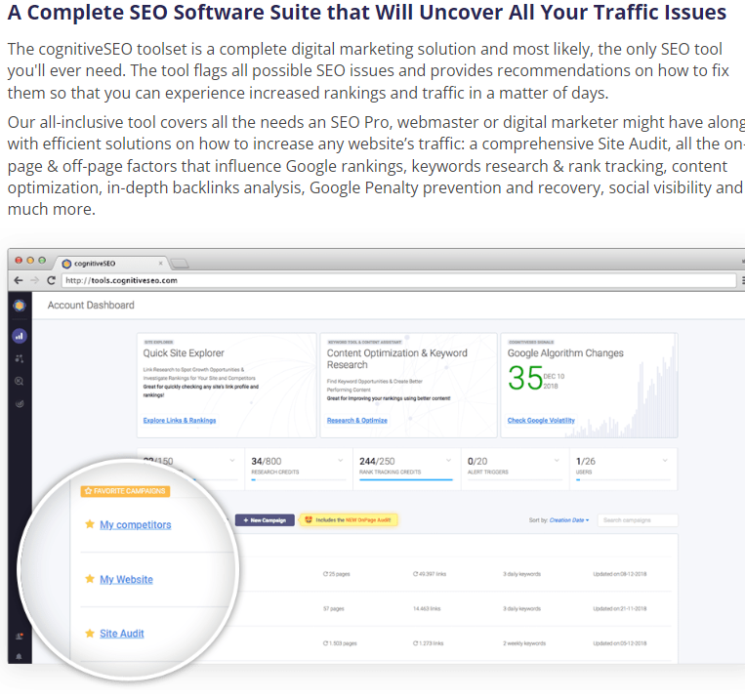Open the search magnifier sidebar icon
Viewport: 745px width, 700px height.
click(x=19, y=381)
